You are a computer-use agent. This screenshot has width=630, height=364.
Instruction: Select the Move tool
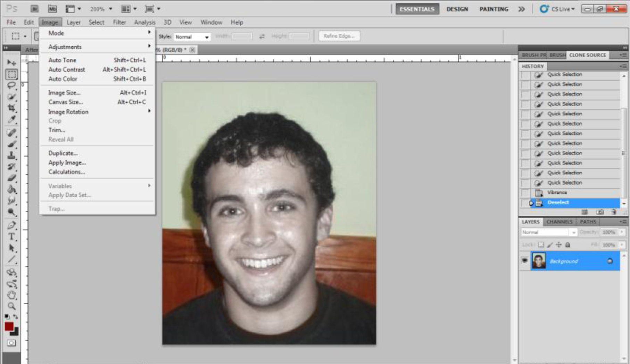point(11,63)
